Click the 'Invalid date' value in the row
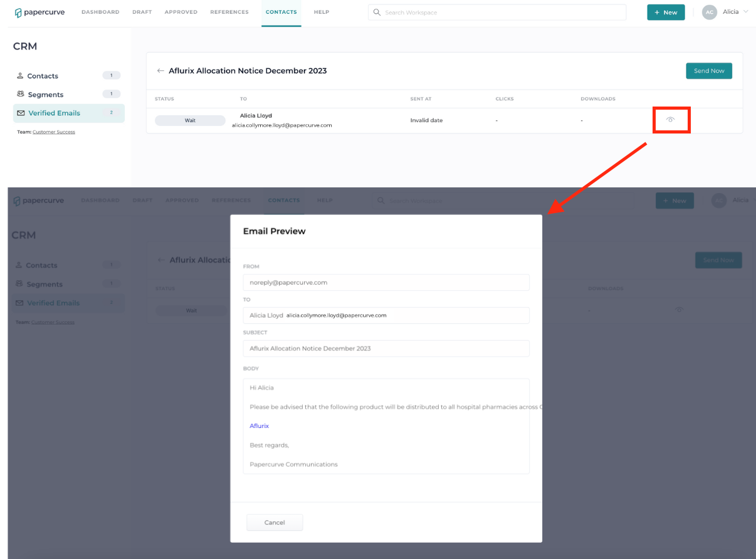This screenshot has width=756, height=559. coord(426,120)
